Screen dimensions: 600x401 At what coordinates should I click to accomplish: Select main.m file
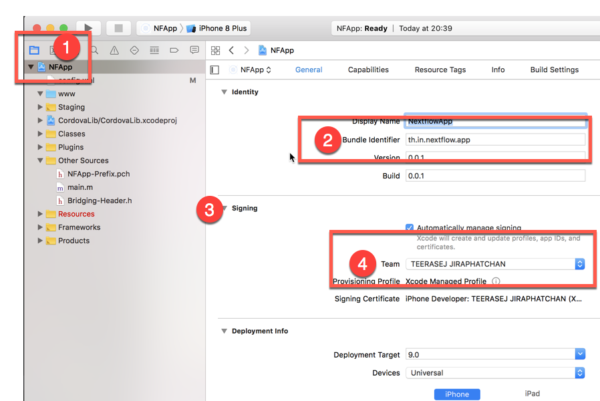(x=80, y=187)
